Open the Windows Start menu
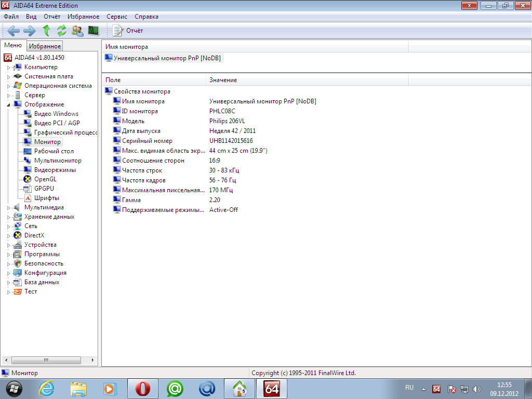 click(13, 389)
